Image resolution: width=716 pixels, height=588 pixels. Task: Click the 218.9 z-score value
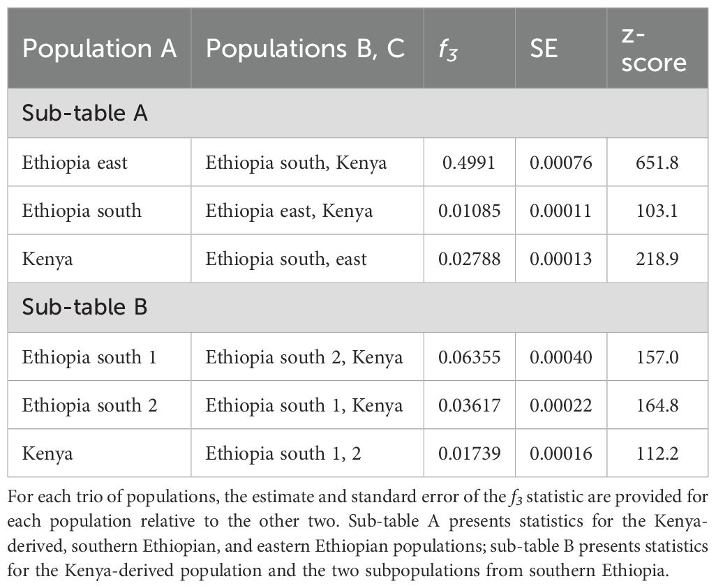click(x=657, y=259)
